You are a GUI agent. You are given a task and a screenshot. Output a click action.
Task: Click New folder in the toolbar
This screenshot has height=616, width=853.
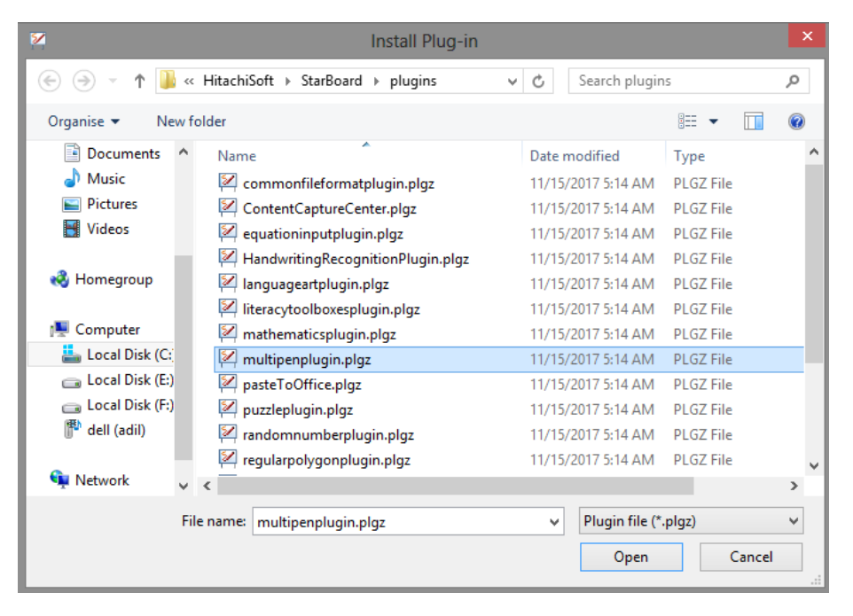pyautogui.click(x=191, y=121)
